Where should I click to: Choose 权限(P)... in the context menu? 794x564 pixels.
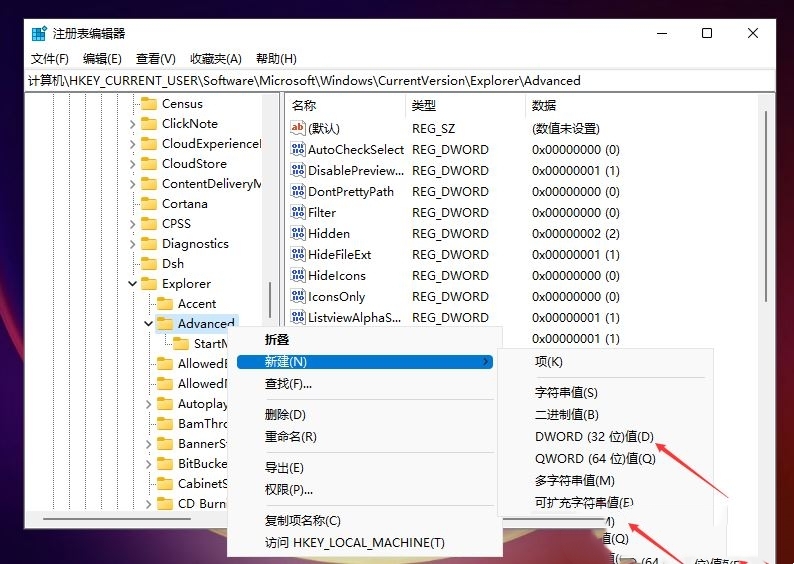click(x=365, y=490)
